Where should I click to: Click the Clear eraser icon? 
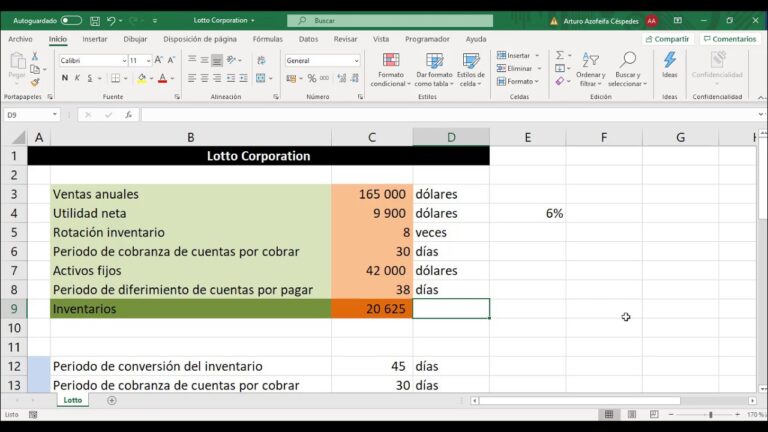(560, 81)
